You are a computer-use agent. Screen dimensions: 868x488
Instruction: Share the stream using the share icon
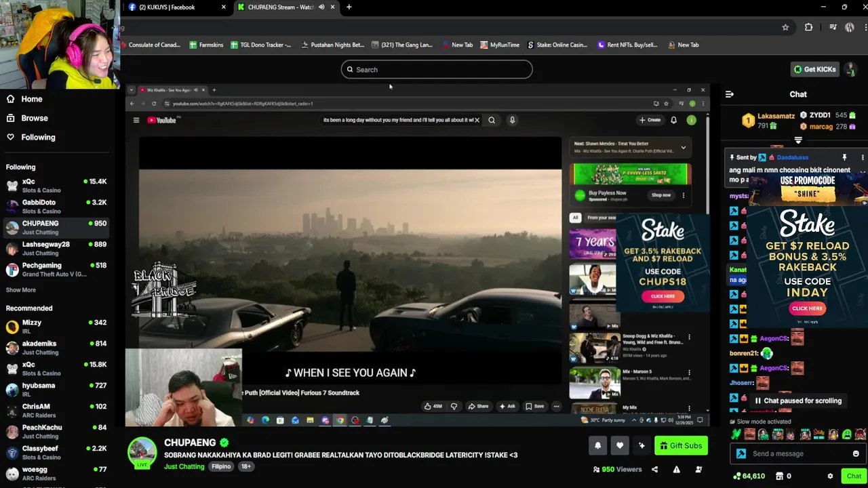pyautogui.click(x=654, y=469)
